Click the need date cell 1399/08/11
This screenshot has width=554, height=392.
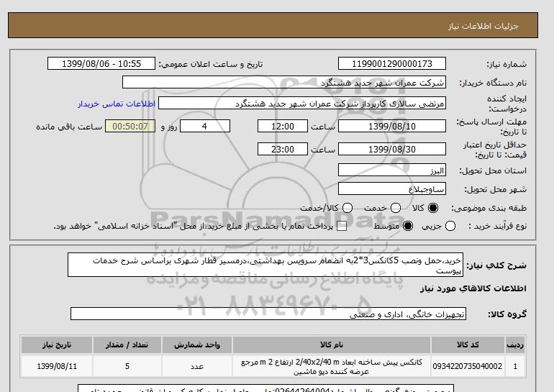pos(57,366)
